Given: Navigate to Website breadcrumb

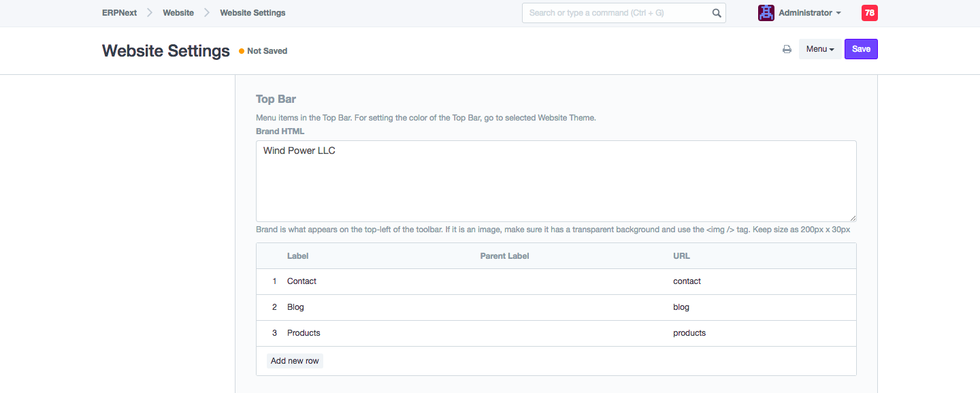Looking at the screenshot, I should tap(178, 13).
